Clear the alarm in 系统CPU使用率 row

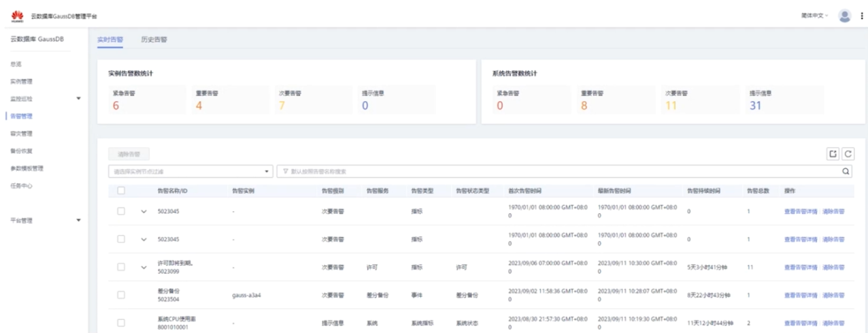click(x=833, y=323)
